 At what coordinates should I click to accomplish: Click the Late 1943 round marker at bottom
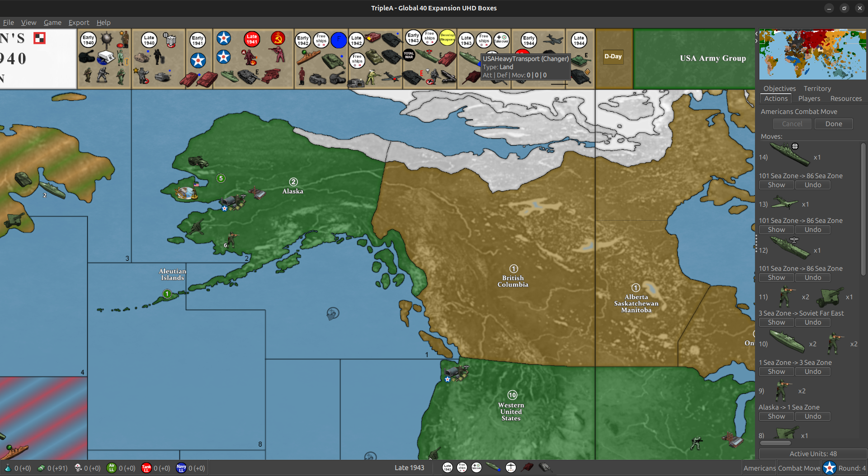click(x=448, y=468)
